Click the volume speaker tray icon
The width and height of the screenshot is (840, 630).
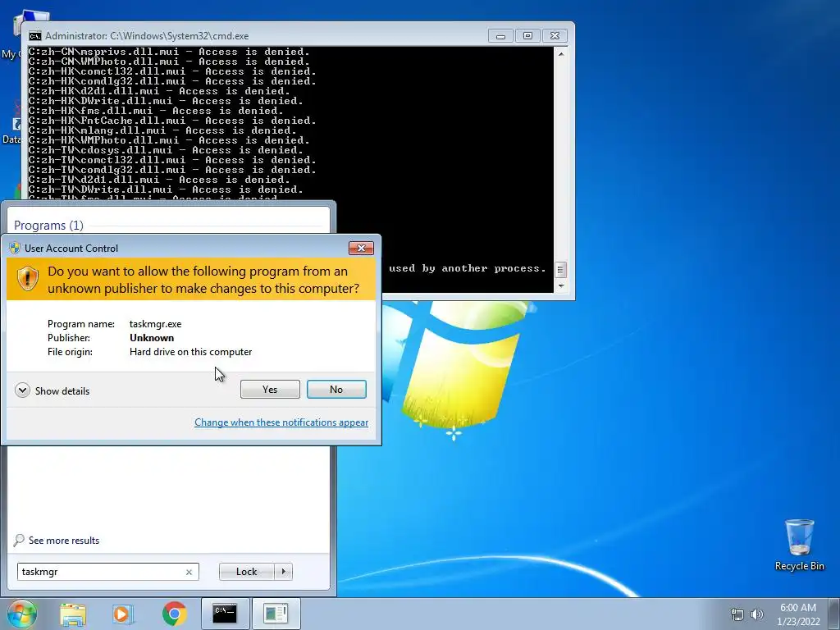(x=757, y=614)
